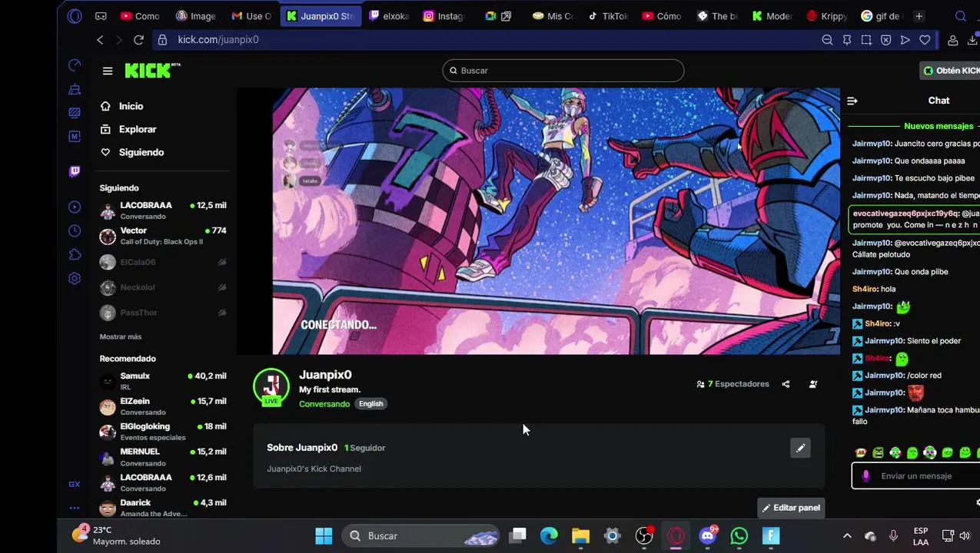Go to Inicio in Kick sidebar
980x553 pixels.
point(121,106)
